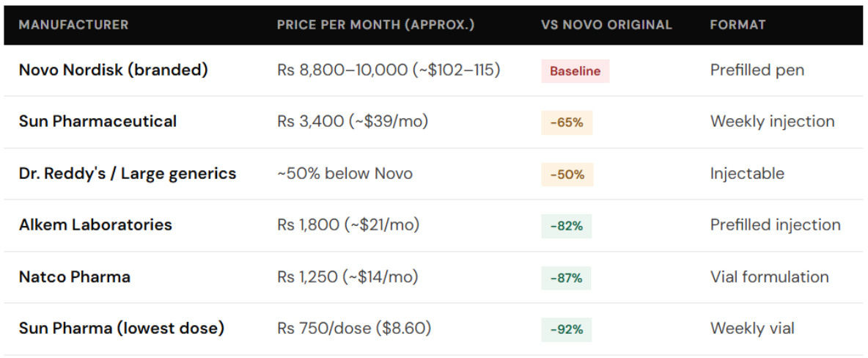Screen dimensions: 868x358
Task: Click the red Baseline badge
Action: 575,71
